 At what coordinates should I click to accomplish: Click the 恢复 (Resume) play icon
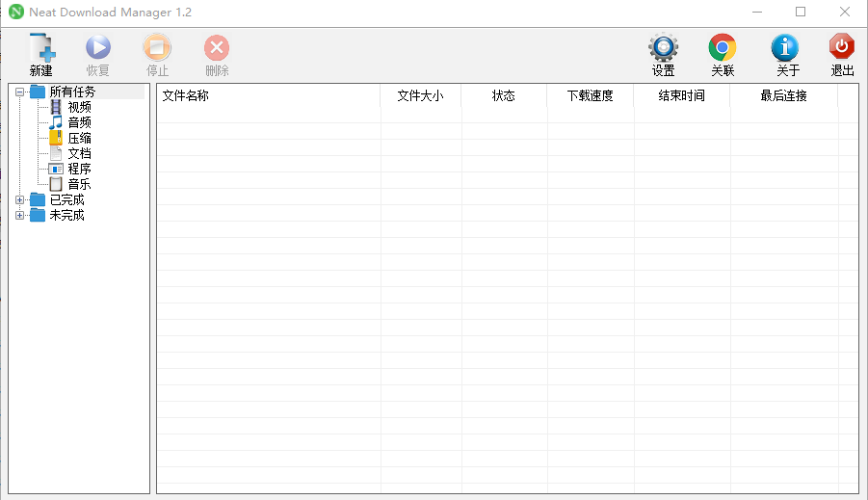pos(98,47)
